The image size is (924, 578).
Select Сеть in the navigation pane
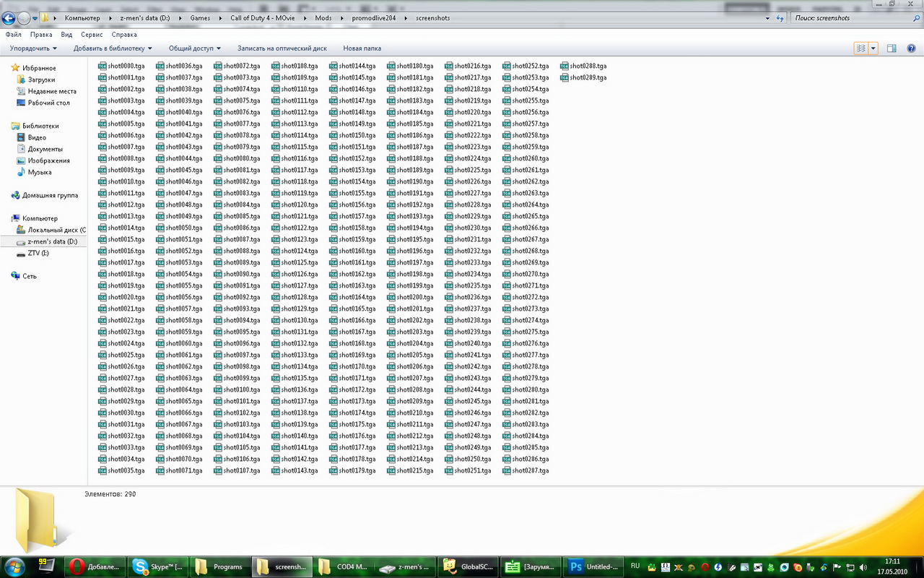(x=29, y=276)
